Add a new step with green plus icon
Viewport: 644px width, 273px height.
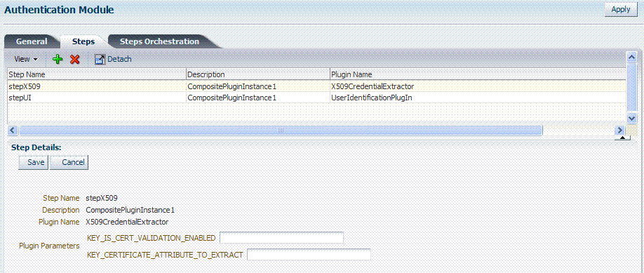pyautogui.click(x=58, y=59)
